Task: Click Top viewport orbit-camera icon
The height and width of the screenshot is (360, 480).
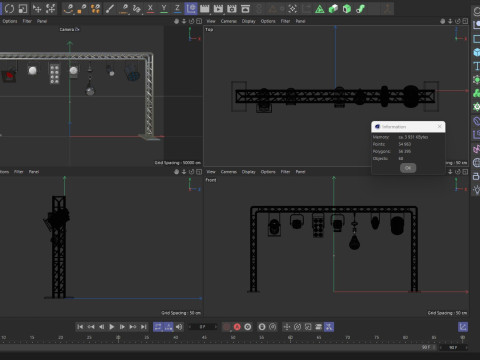Action: tap(458, 21)
